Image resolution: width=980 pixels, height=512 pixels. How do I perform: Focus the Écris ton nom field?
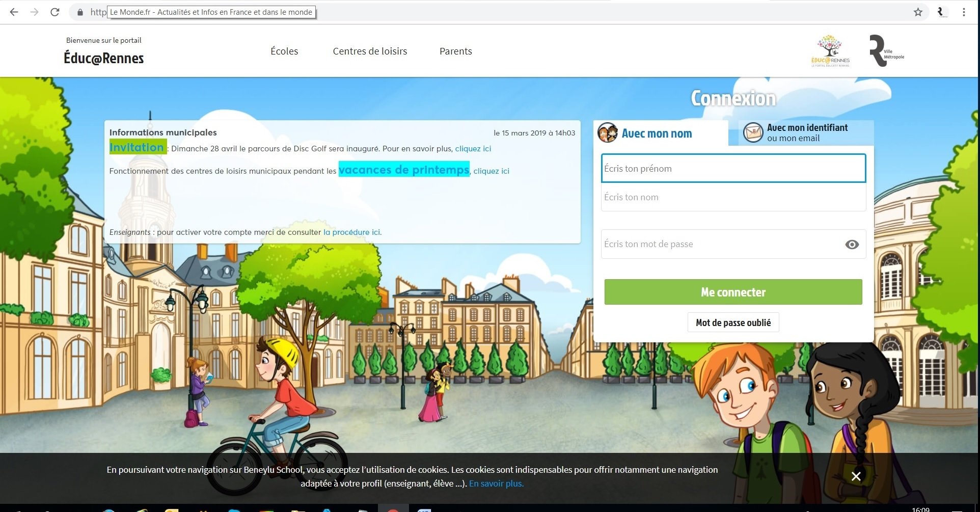click(x=733, y=197)
